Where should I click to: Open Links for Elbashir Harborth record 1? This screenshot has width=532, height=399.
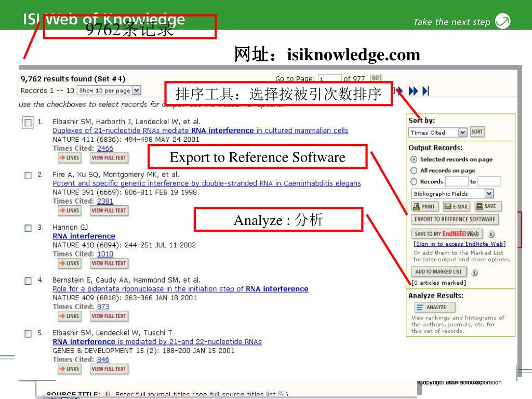70,158
